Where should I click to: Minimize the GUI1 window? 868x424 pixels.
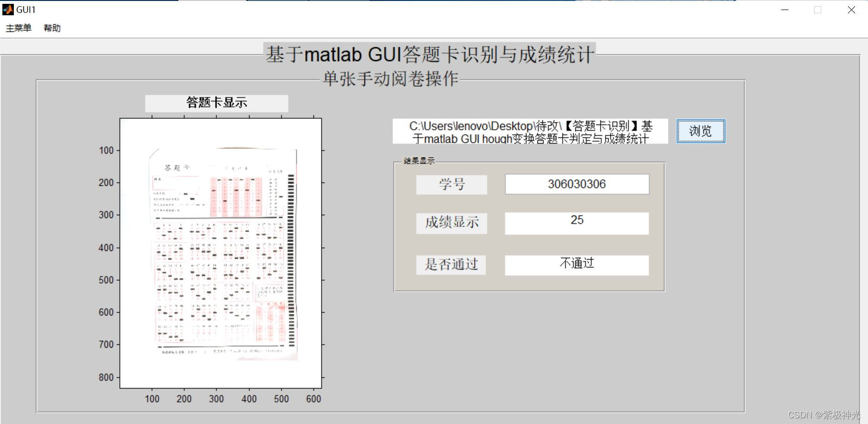[785, 10]
